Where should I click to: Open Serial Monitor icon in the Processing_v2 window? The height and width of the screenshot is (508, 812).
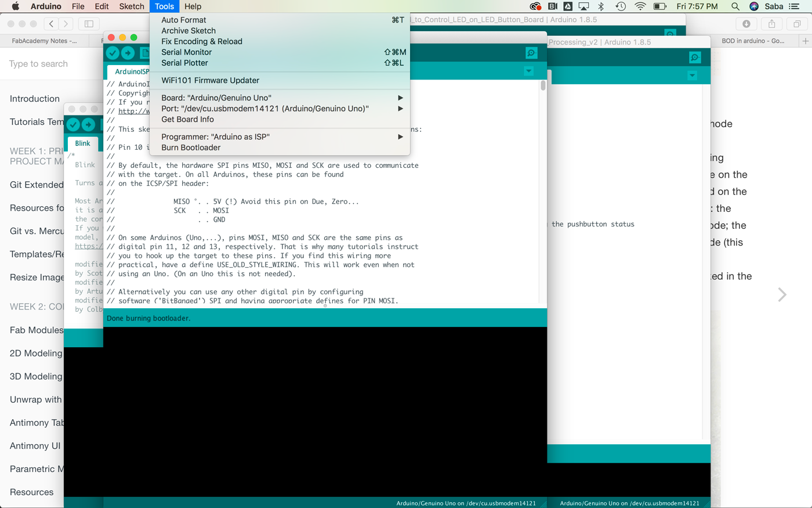[695, 57]
